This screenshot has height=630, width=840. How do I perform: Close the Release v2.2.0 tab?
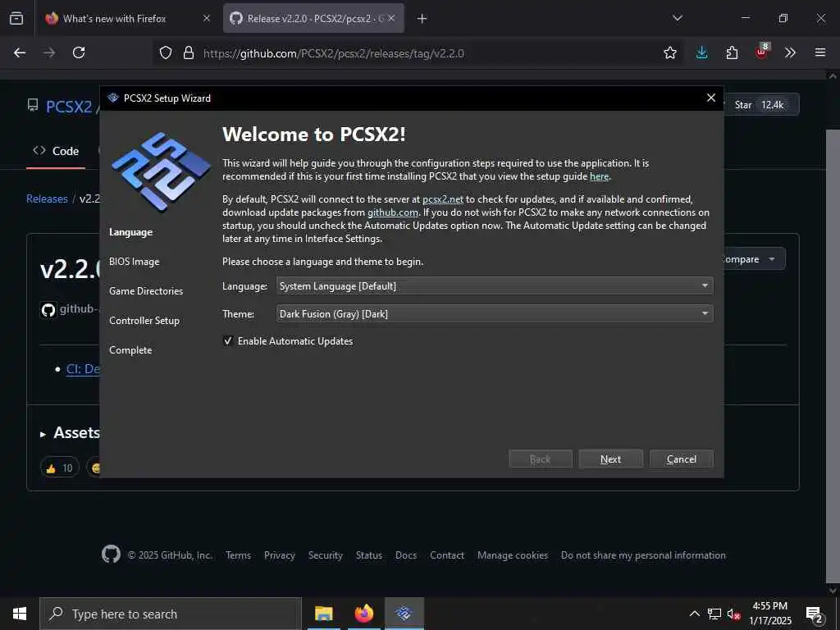tap(391, 18)
